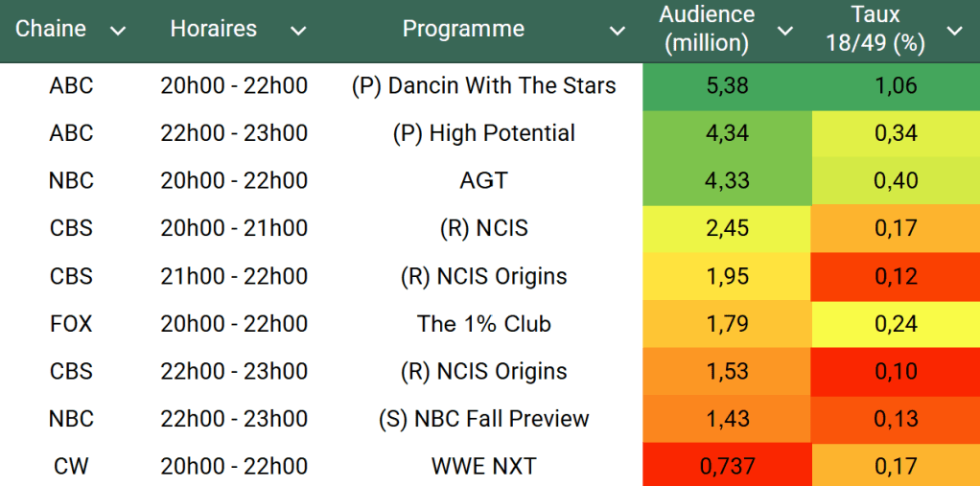The image size is (980, 486).
Task: Select the FOX channel cell
Action: coord(71,324)
